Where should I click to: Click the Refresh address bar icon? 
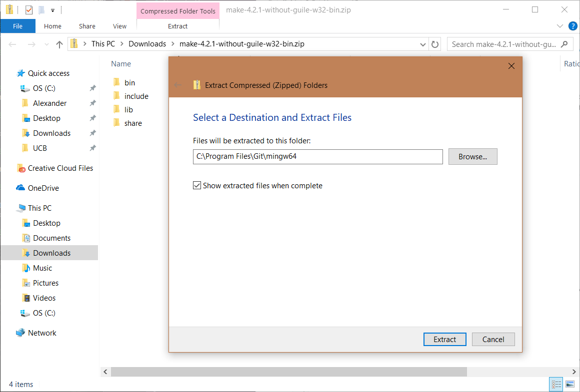pos(435,44)
